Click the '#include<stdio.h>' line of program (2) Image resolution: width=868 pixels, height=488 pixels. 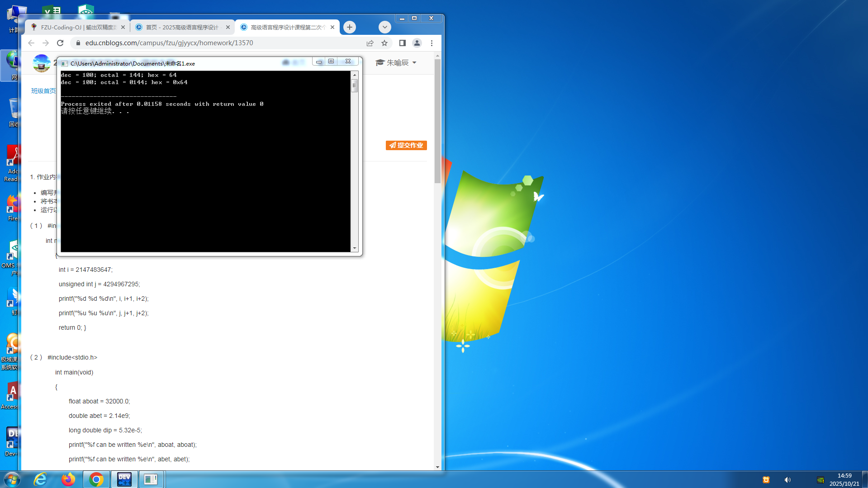[x=72, y=357]
